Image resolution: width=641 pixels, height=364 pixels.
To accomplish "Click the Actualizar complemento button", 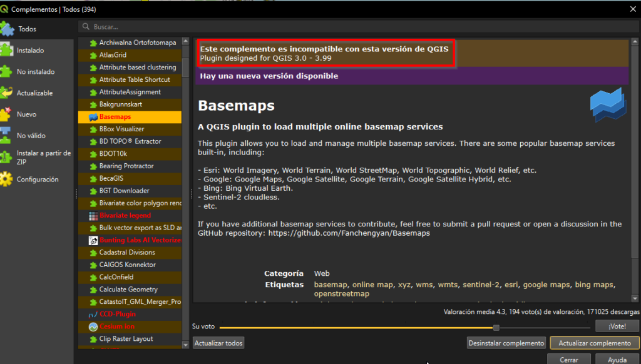I will click(x=595, y=343).
